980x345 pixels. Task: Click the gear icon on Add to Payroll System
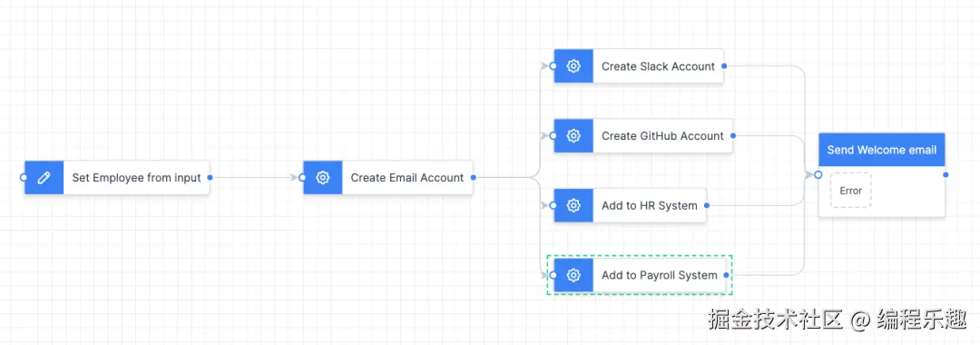pos(573,275)
